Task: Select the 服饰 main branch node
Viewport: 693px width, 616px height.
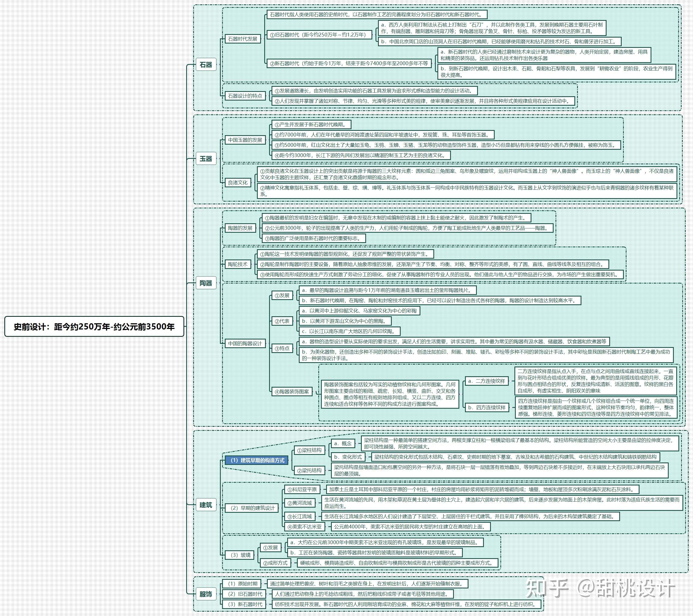Action: point(206,594)
